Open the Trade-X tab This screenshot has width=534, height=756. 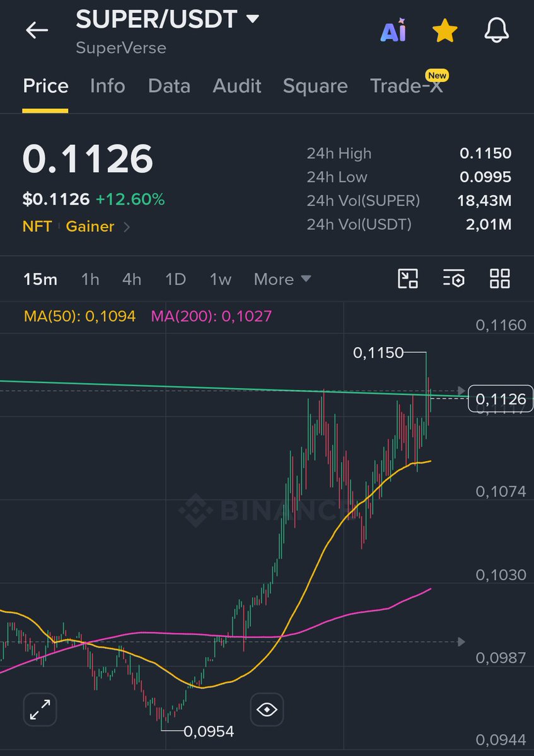pyautogui.click(x=407, y=86)
